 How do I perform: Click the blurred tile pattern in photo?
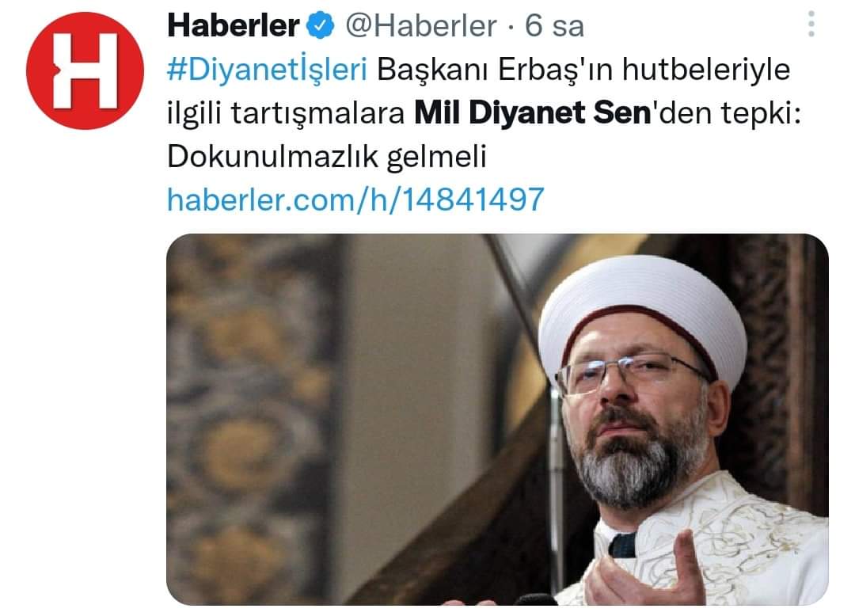click(248, 420)
